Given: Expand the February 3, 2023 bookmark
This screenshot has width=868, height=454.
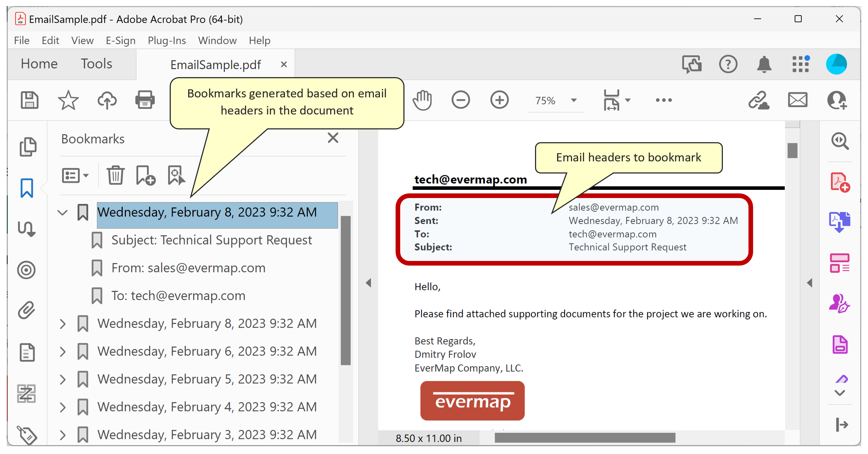Looking at the screenshot, I should click(63, 435).
